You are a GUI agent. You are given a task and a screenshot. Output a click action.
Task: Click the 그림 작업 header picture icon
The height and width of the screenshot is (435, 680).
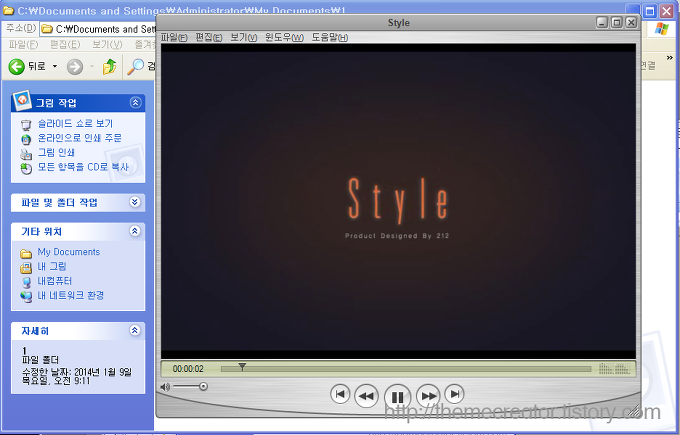click(x=22, y=100)
